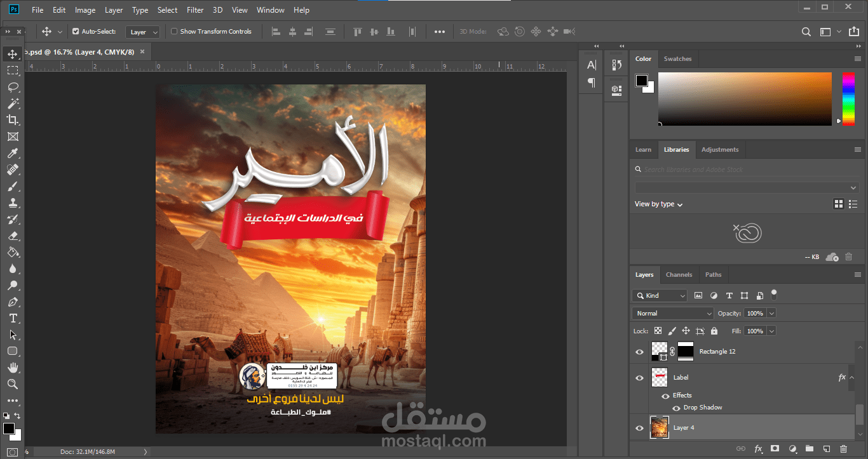Open the Opacity value dropdown arrow

point(771,313)
